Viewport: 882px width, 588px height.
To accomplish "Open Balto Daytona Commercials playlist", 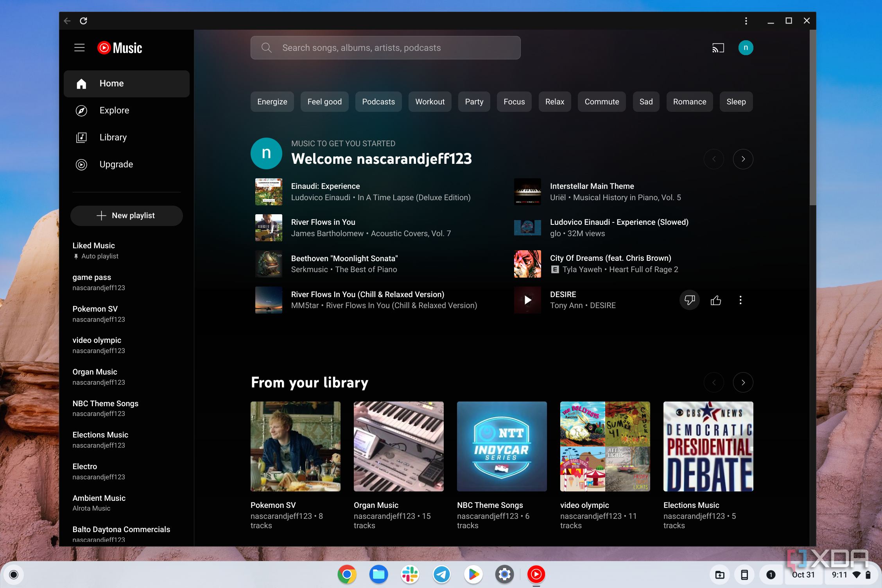I will [127, 534].
